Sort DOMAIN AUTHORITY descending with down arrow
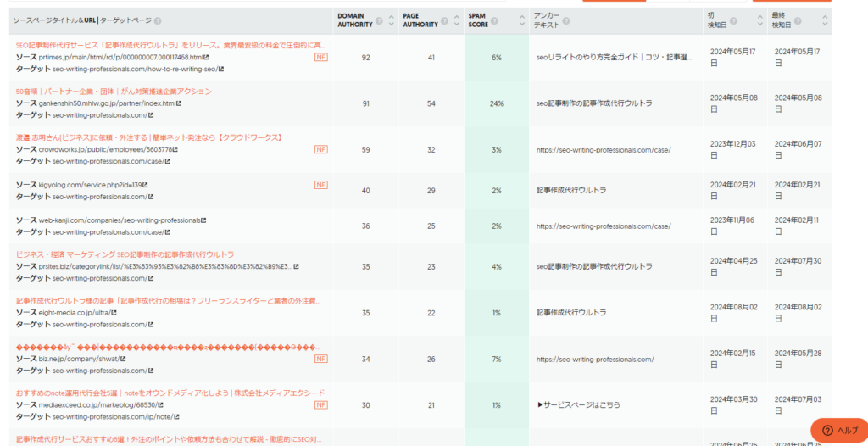Image resolution: width=868 pixels, height=446 pixels. (x=392, y=25)
